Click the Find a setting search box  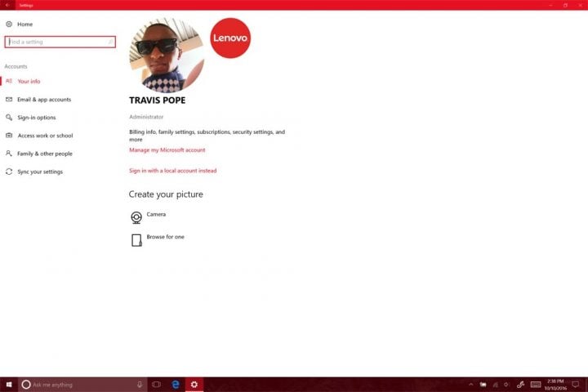click(x=60, y=42)
